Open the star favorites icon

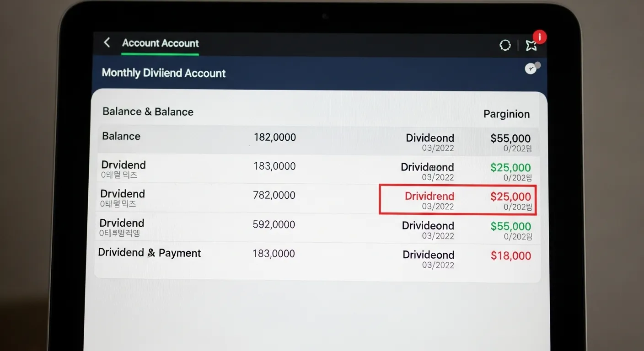531,45
